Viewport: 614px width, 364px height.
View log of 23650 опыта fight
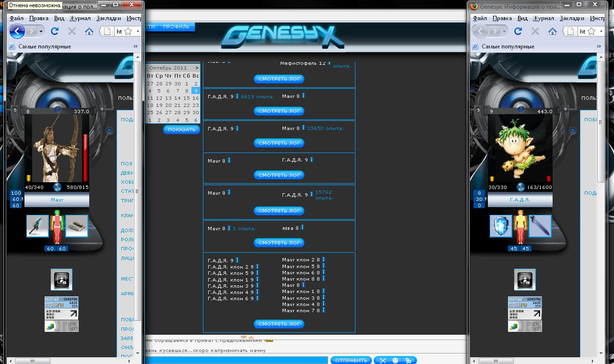pyautogui.click(x=279, y=143)
